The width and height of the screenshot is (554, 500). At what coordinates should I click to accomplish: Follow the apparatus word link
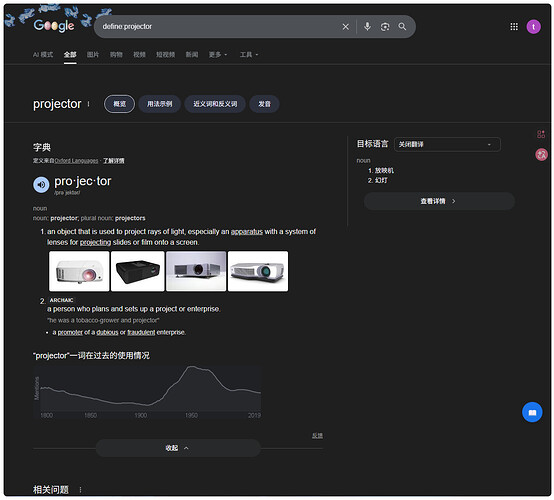click(247, 232)
